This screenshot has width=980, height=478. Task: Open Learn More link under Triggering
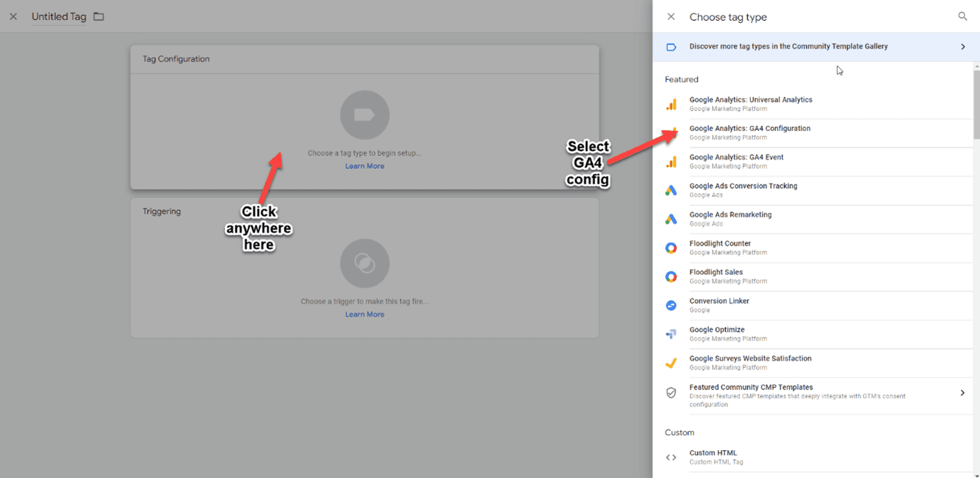coord(364,314)
